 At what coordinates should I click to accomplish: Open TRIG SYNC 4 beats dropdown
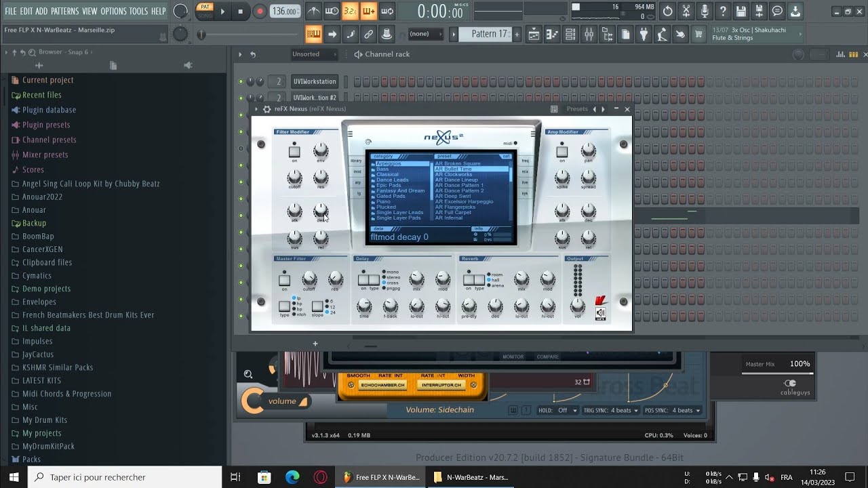[x=610, y=410]
